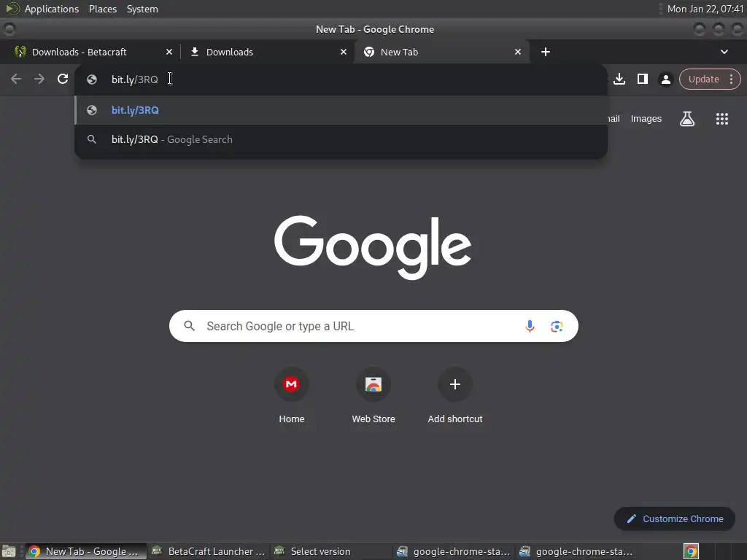
Task: Open second google-chrome-sta... taskbar item
Action: [x=576, y=551]
